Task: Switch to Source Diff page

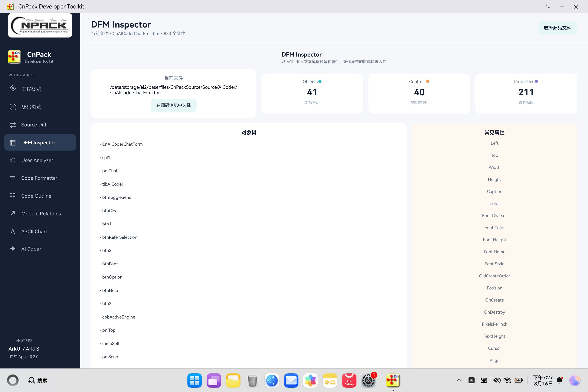Action: 40,125
